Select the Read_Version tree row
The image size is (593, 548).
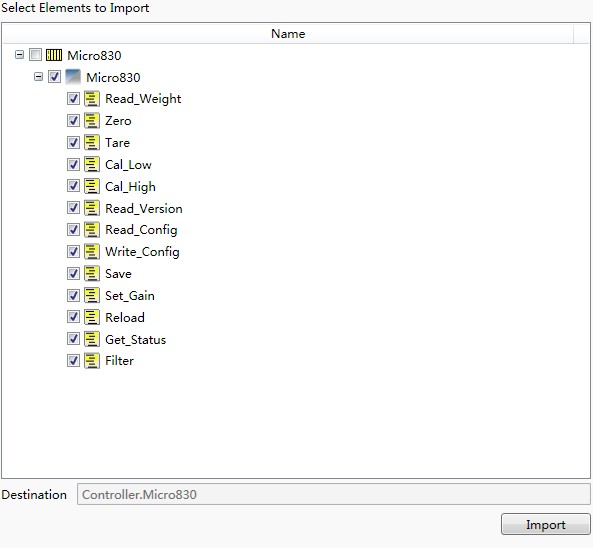tap(144, 208)
